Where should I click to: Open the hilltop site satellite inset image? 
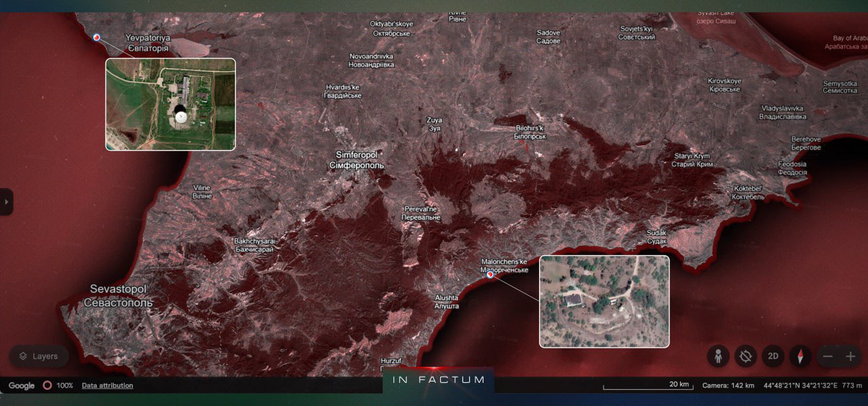[604, 301]
